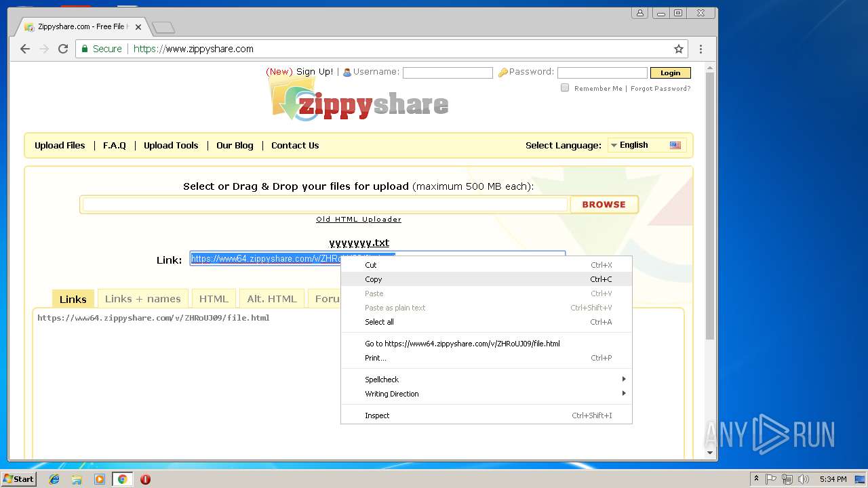Image resolution: width=868 pixels, height=488 pixels.
Task: Open the Contact Us link
Action: pyautogui.click(x=295, y=145)
